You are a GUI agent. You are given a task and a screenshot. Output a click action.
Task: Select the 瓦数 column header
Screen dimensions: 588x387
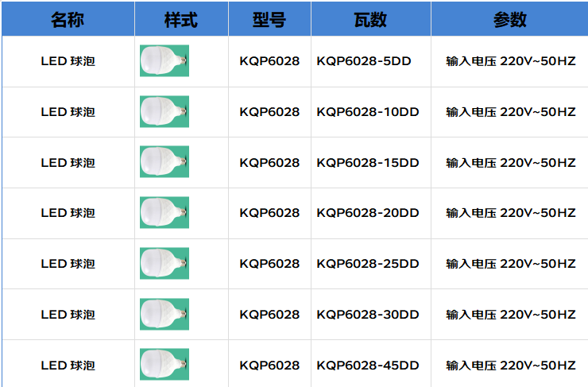(x=370, y=19)
